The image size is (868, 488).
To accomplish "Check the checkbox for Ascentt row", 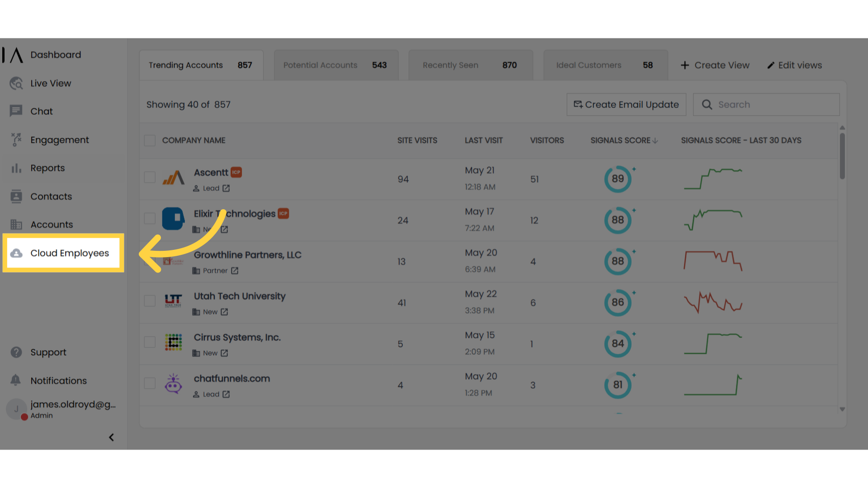I will (150, 177).
